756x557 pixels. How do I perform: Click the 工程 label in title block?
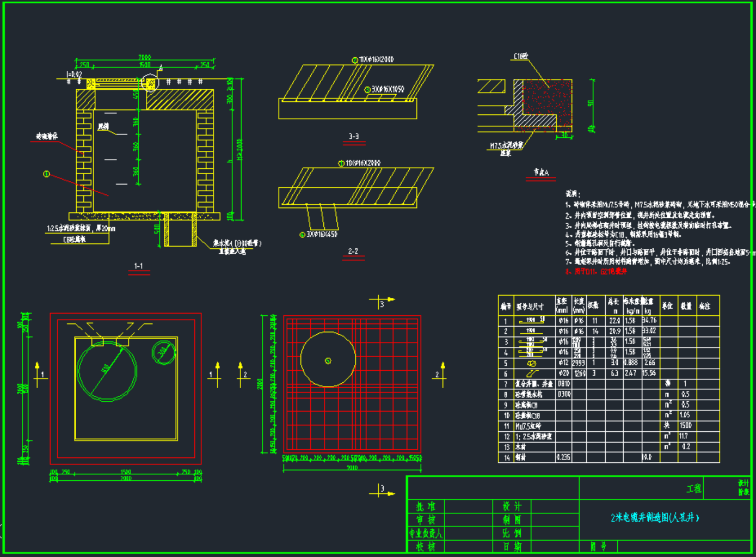coord(693,489)
